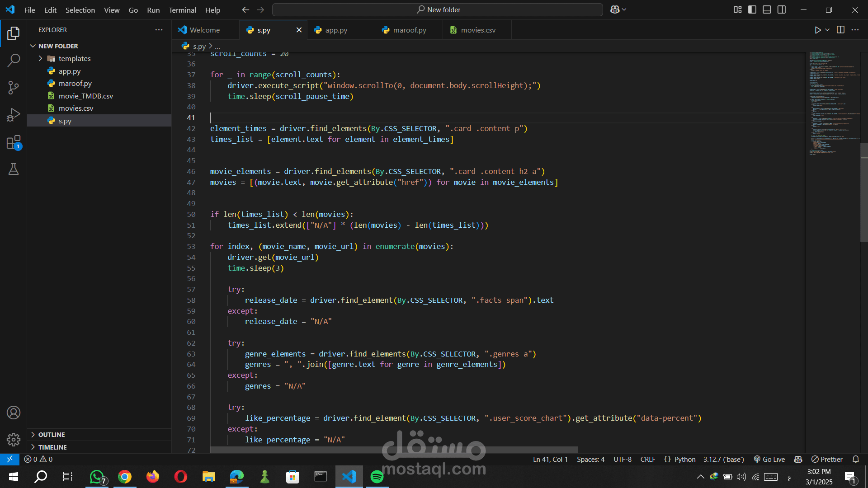Expand the OUTLINE section
Image resolution: width=868 pixels, height=488 pixels.
[x=52, y=434]
